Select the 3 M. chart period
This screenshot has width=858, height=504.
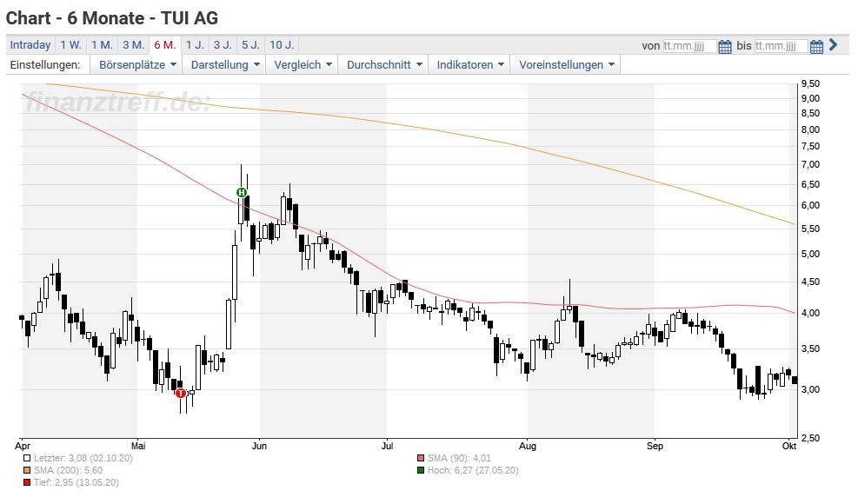click(134, 45)
